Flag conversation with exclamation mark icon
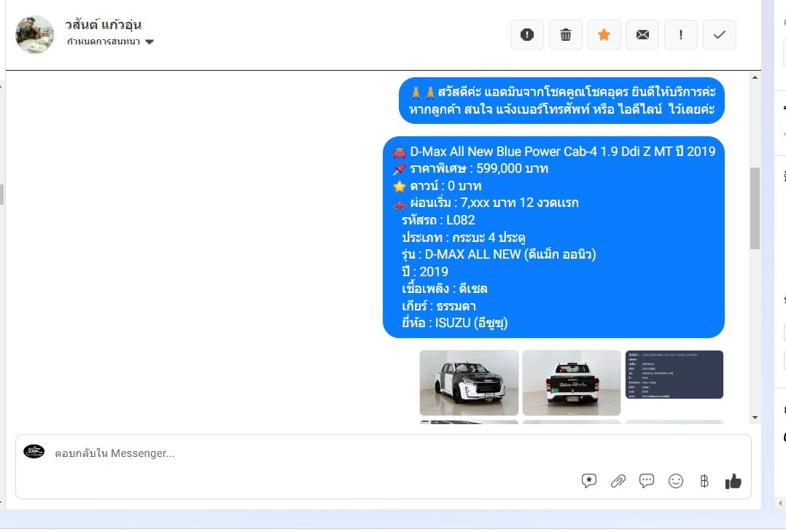The image size is (786, 532). click(x=681, y=34)
